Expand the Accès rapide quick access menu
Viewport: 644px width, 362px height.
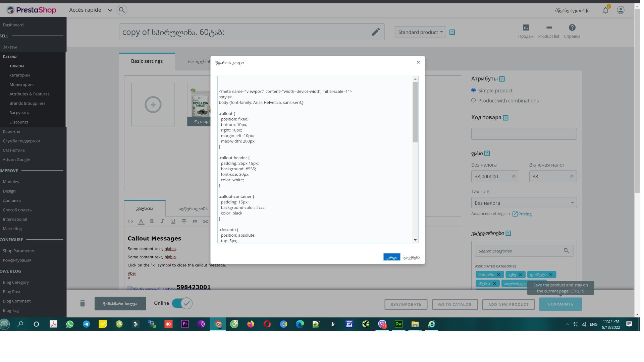tap(91, 10)
